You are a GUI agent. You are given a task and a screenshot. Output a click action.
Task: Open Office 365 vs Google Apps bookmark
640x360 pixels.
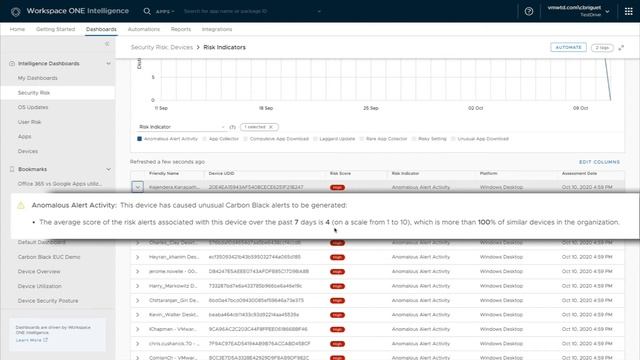click(60, 184)
